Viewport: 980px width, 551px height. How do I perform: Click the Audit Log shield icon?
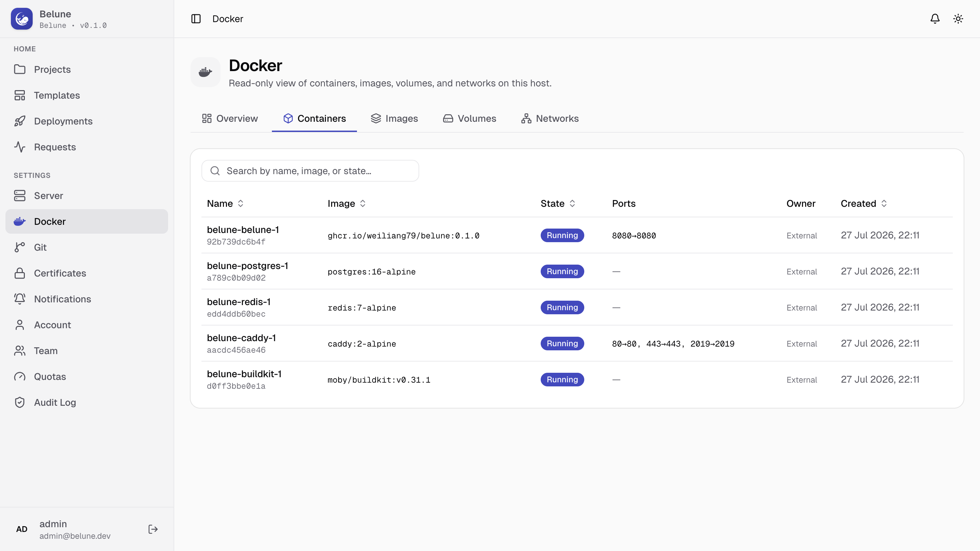(20, 402)
